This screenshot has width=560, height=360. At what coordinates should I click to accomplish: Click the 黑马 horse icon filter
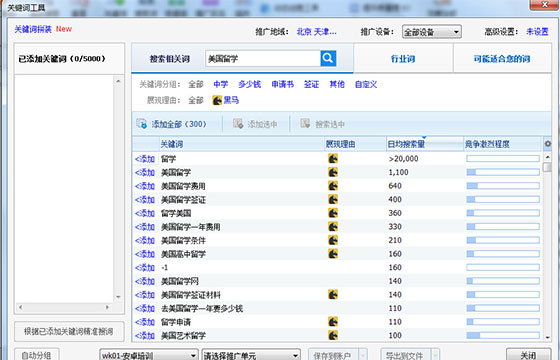[217, 100]
